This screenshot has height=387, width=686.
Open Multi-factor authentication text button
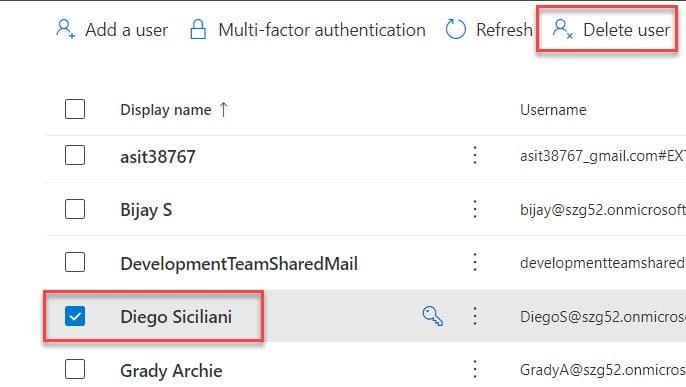click(322, 30)
